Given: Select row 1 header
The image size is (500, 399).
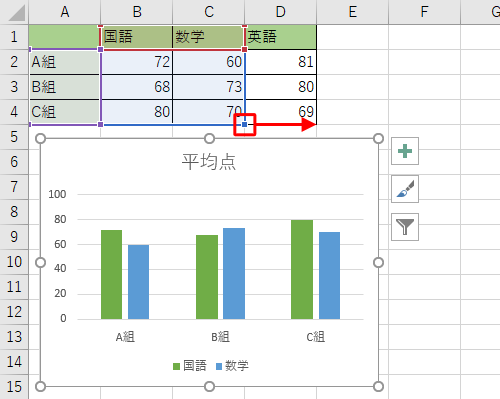Looking at the screenshot, I should [14, 37].
